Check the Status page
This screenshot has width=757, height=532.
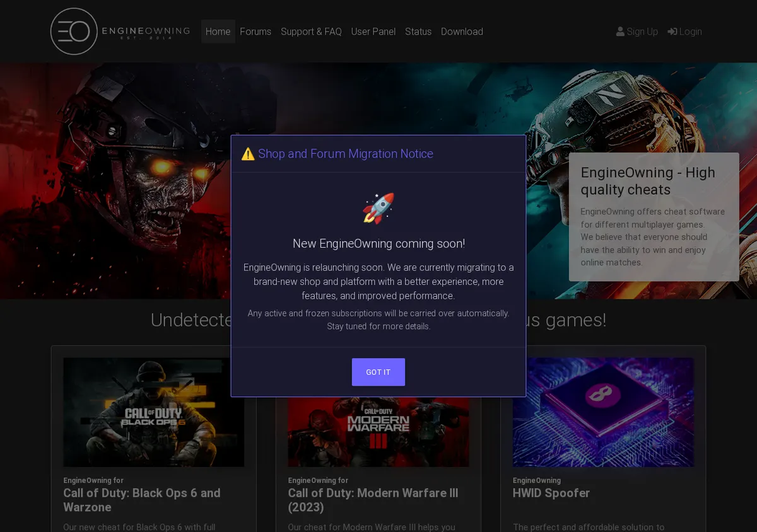(x=418, y=32)
